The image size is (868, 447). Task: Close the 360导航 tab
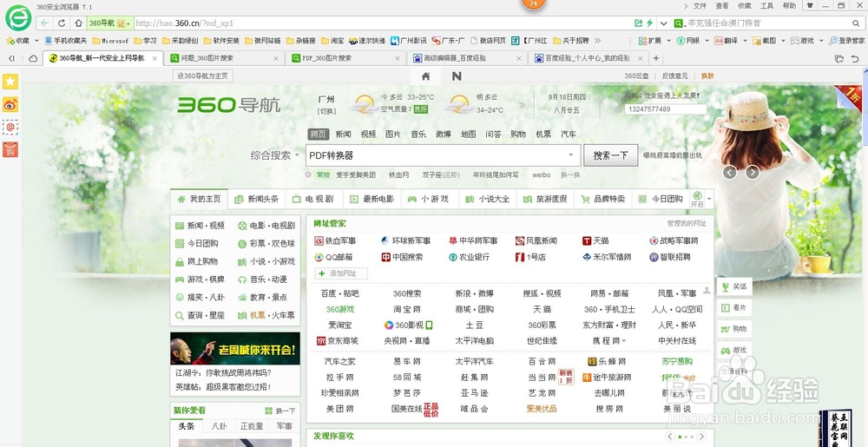[x=155, y=58]
